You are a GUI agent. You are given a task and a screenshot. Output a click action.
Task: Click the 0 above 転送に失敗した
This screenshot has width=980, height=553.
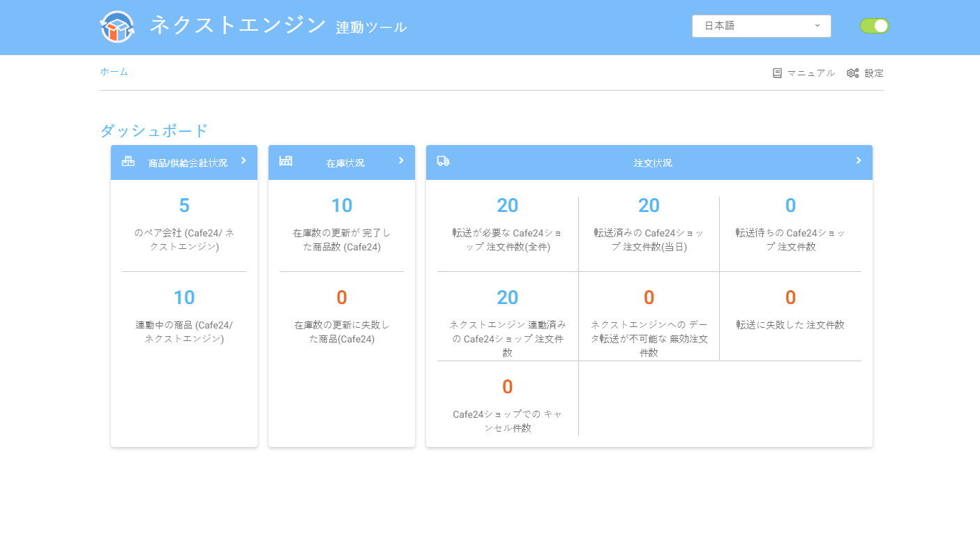(x=790, y=298)
